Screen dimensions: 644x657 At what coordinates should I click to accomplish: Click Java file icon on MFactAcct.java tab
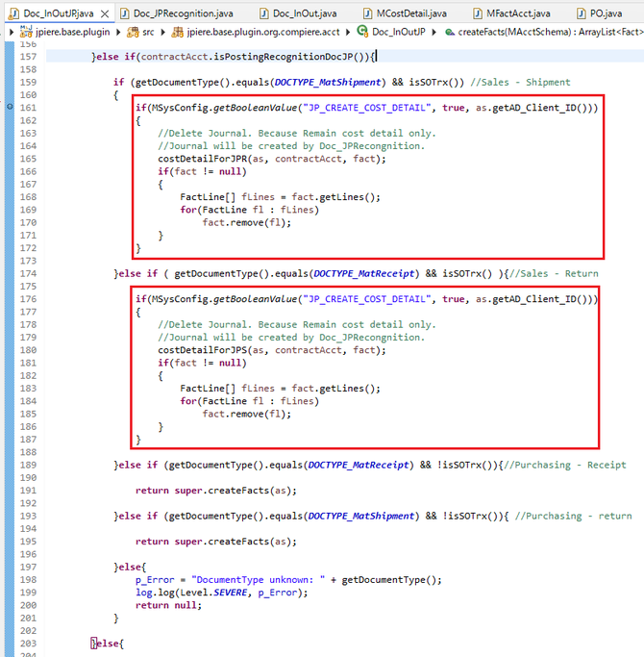(x=478, y=13)
